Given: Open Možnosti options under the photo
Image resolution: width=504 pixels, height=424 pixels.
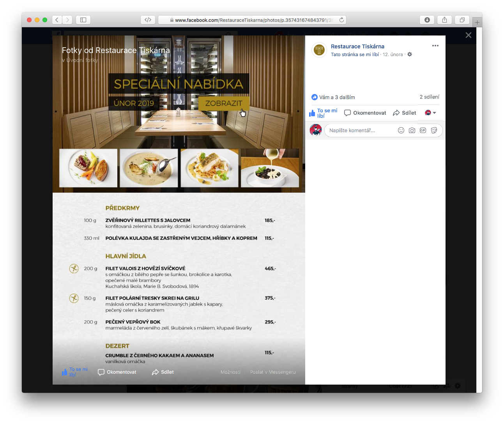Looking at the screenshot, I should (x=230, y=372).
